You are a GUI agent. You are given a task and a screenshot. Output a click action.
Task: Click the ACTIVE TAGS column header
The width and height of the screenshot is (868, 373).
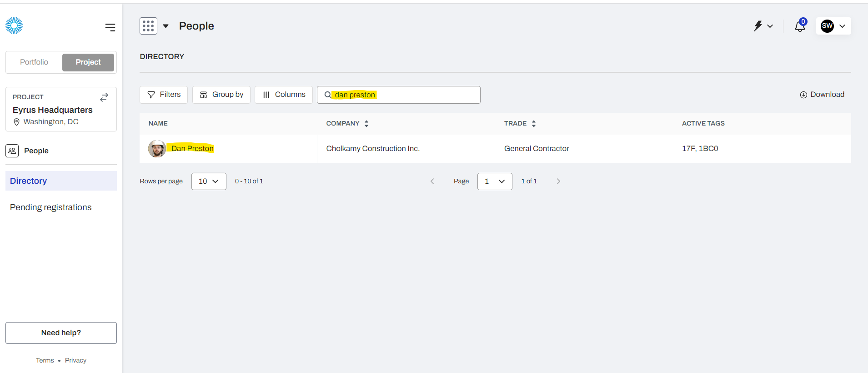[703, 123]
